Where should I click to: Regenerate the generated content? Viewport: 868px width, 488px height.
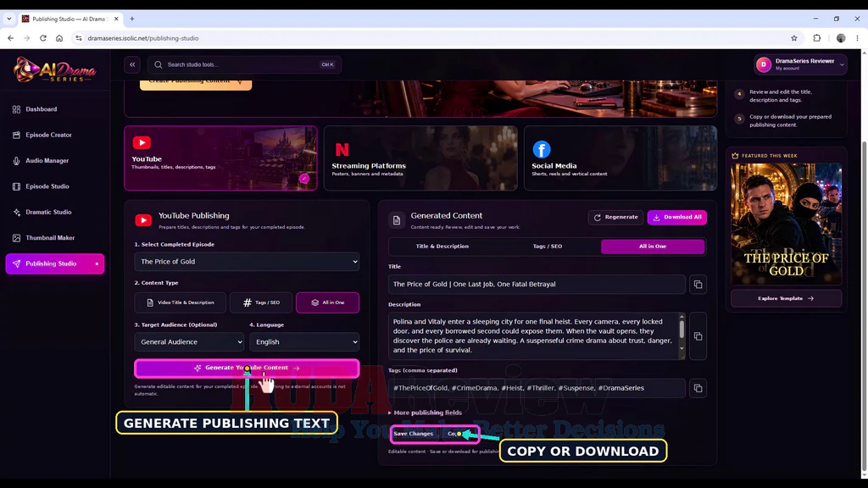(615, 218)
